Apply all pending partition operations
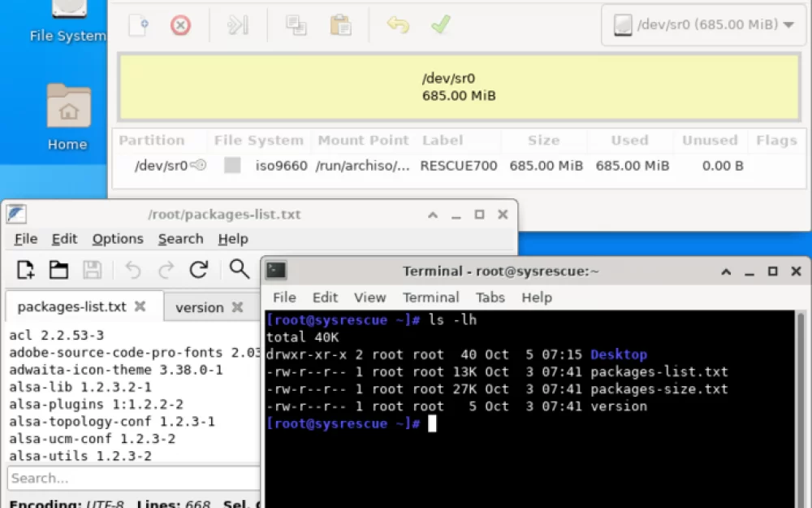The image size is (812, 508). [x=441, y=25]
